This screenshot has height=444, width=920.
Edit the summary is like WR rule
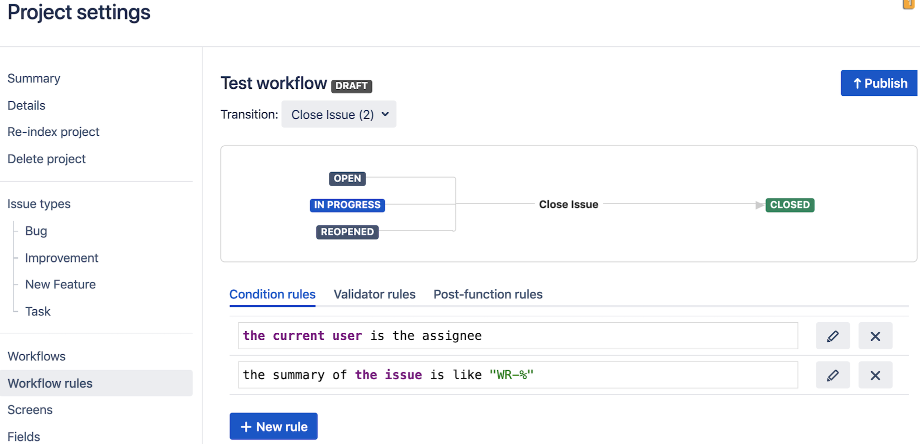tap(833, 375)
